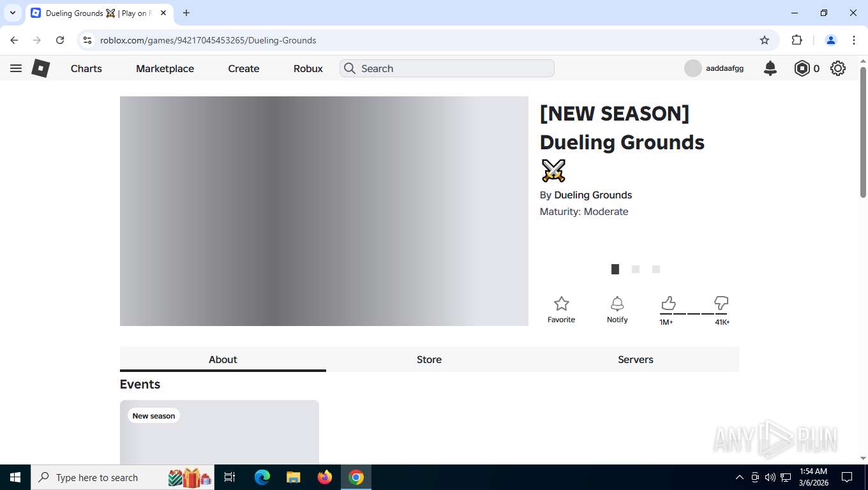Dislike the game with thumbs down
Image resolution: width=868 pixels, height=490 pixels.
click(721, 302)
